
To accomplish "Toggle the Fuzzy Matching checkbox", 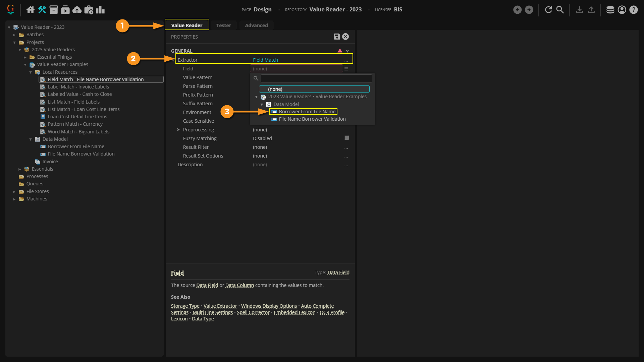I will (x=347, y=138).
